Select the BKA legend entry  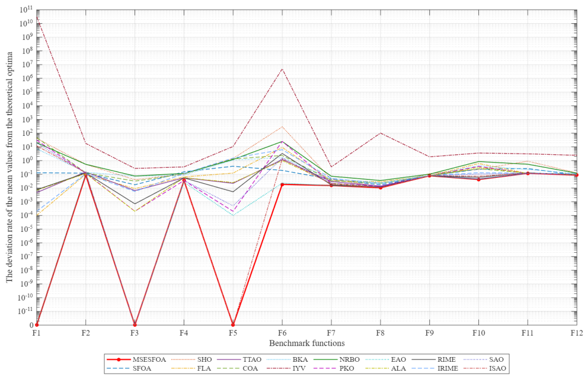coord(299,359)
